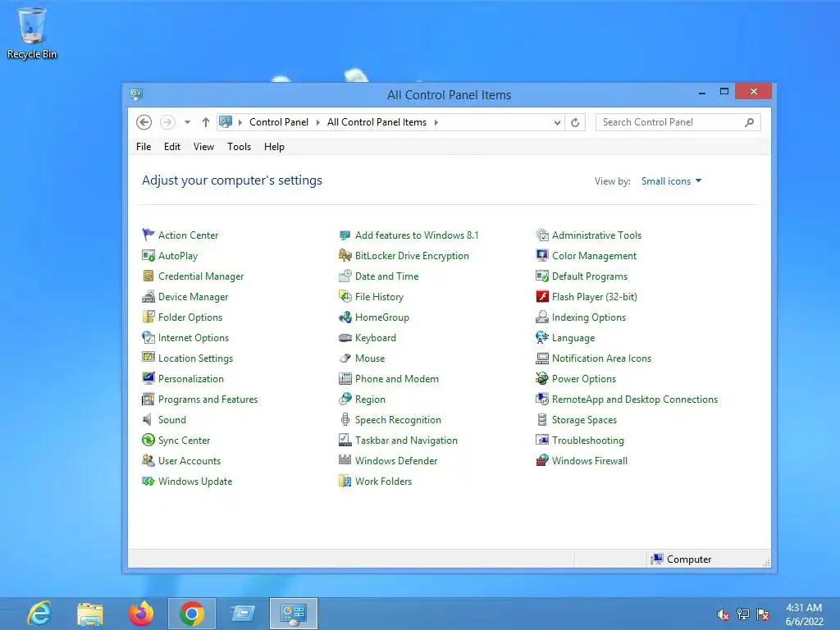The width and height of the screenshot is (840, 630).
Task: Open the Work Folders link
Action: tap(384, 481)
